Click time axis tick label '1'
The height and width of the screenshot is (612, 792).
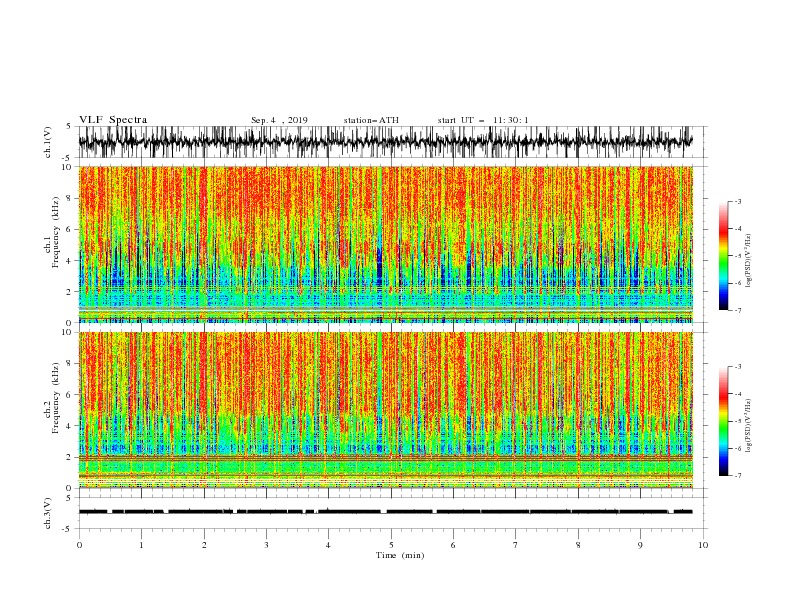pyautogui.click(x=141, y=545)
